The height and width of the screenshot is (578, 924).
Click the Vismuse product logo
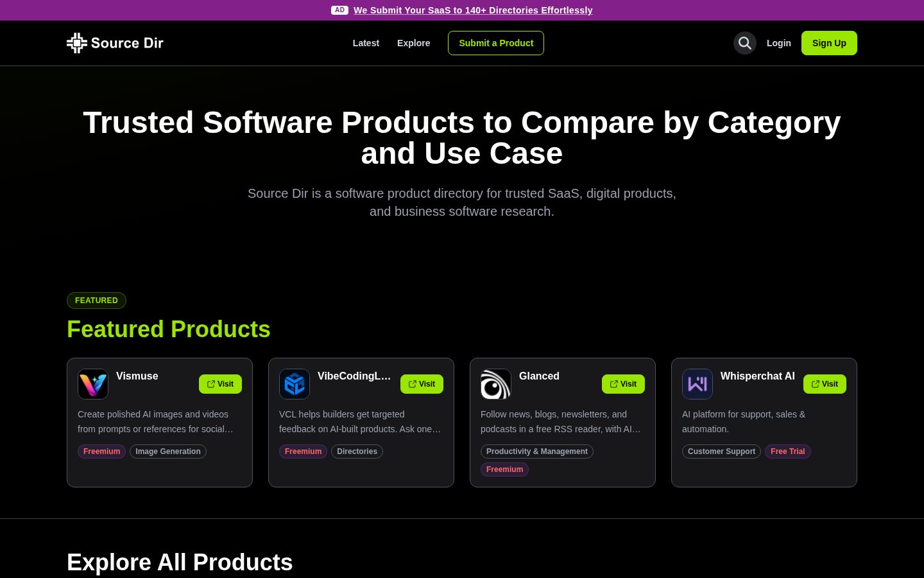pos(93,384)
